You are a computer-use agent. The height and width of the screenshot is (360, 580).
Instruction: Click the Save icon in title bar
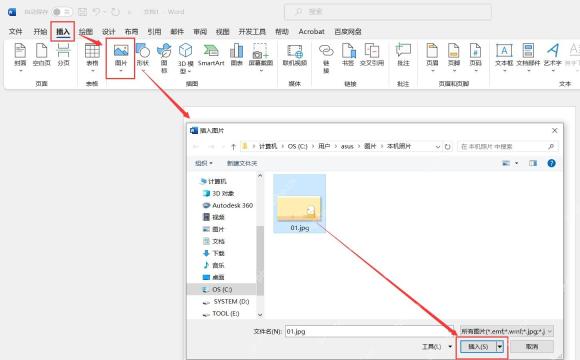(82, 12)
